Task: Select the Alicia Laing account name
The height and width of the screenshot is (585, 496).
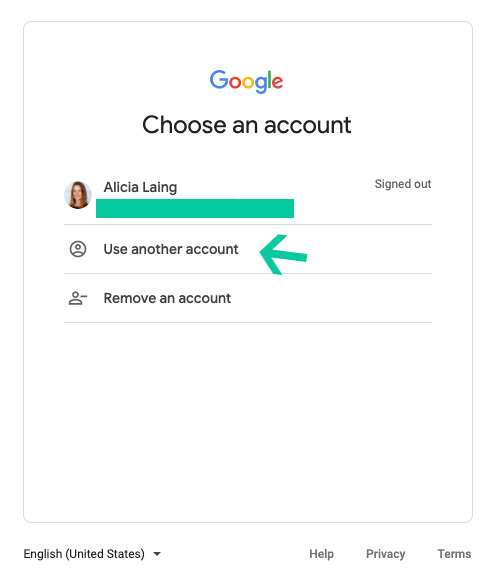Action: click(x=140, y=187)
